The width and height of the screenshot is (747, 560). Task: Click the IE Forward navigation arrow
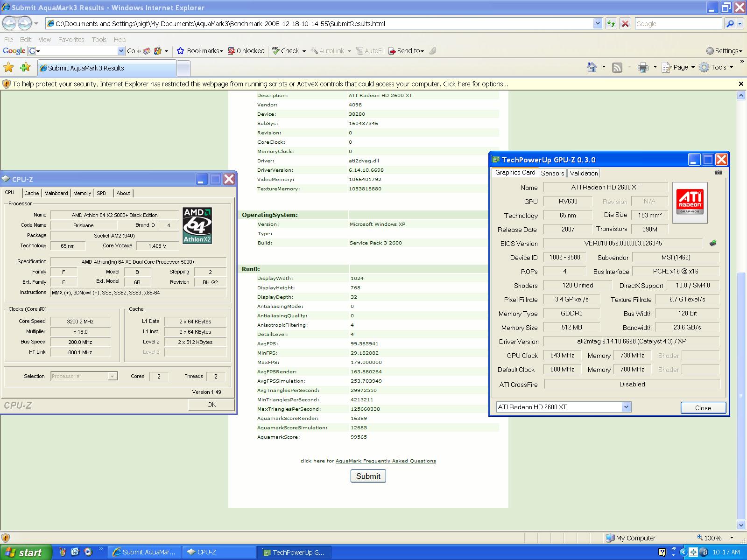pyautogui.click(x=25, y=23)
